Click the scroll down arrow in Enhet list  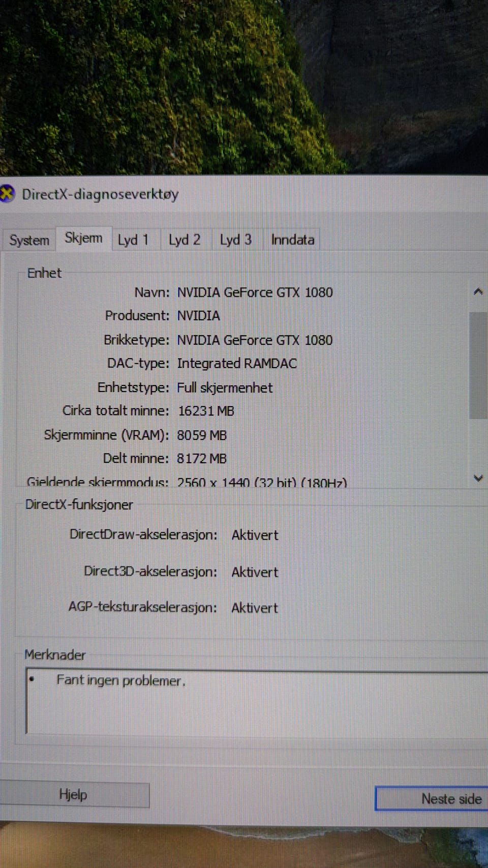click(x=478, y=478)
